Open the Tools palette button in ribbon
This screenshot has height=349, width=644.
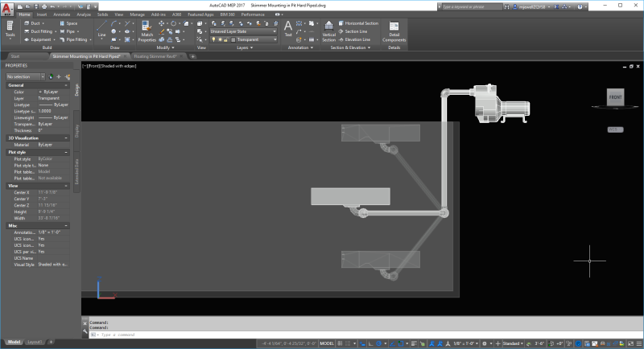[10, 30]
